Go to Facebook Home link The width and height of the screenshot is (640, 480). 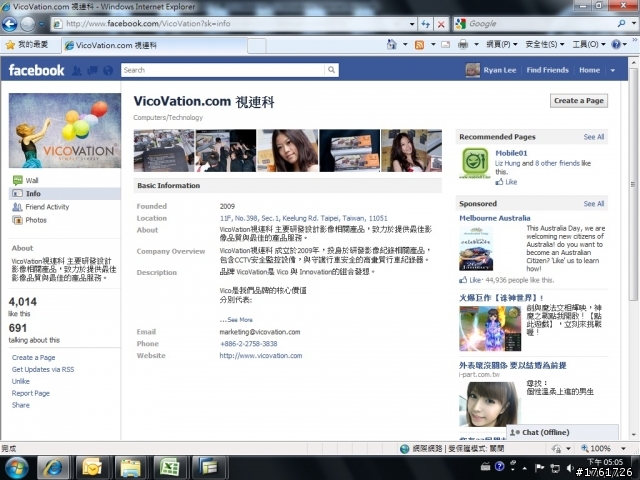coord(589,70)
